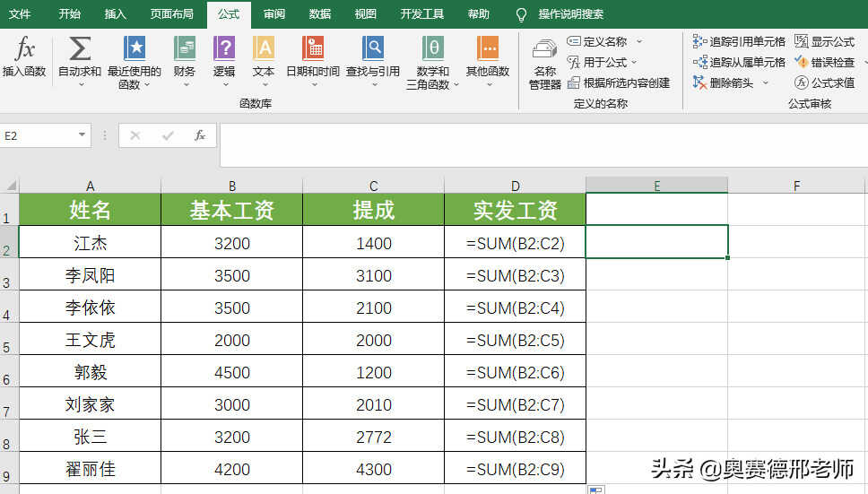Open Lookup & Reference (查找与引用) icon
This screenshot has height=494, width=868.
[x=372, y=48]
